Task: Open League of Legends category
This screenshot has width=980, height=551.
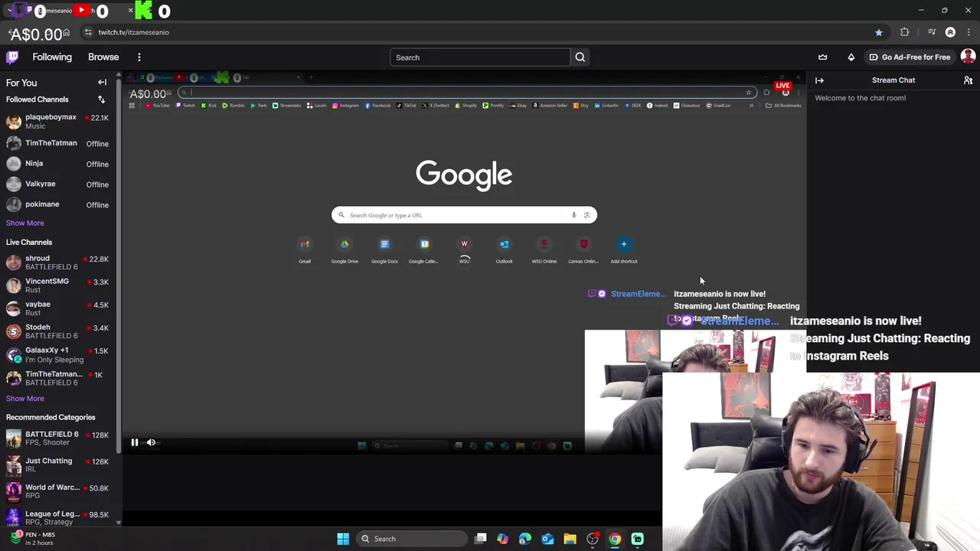Action: [x=57, y=517]
